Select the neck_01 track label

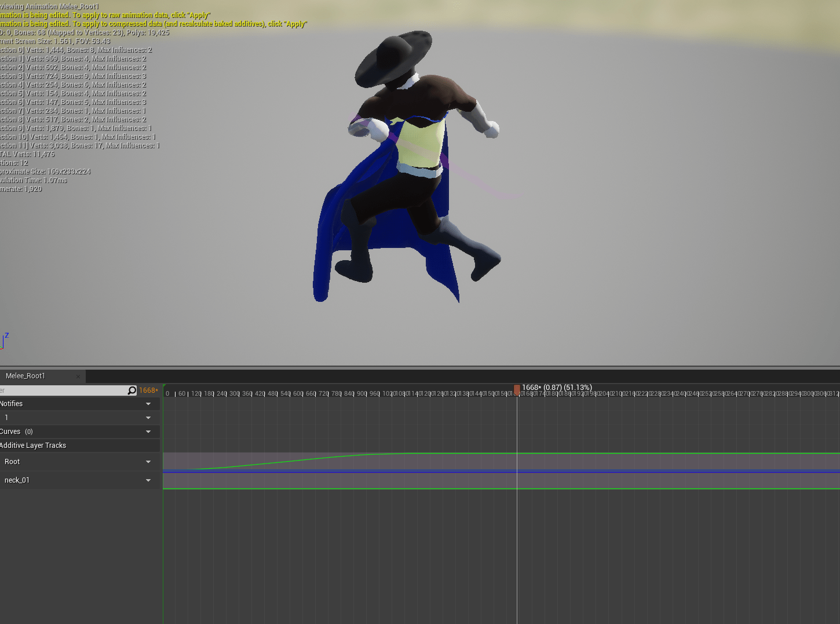tap(17, 480)
